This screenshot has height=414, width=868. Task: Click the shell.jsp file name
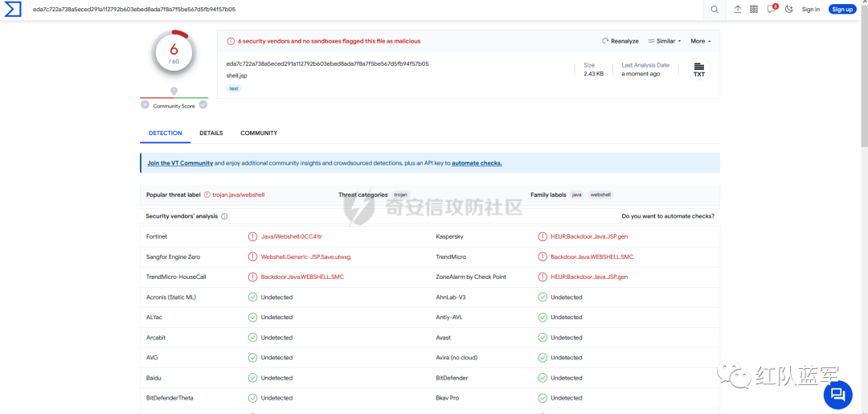coord(237,76)
